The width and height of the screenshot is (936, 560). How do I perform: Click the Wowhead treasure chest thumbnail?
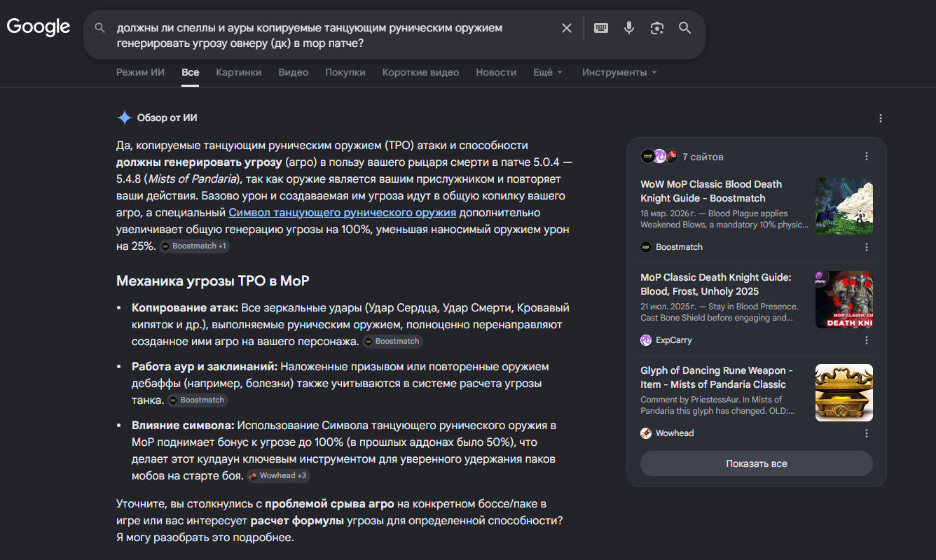tap(844, 393)
